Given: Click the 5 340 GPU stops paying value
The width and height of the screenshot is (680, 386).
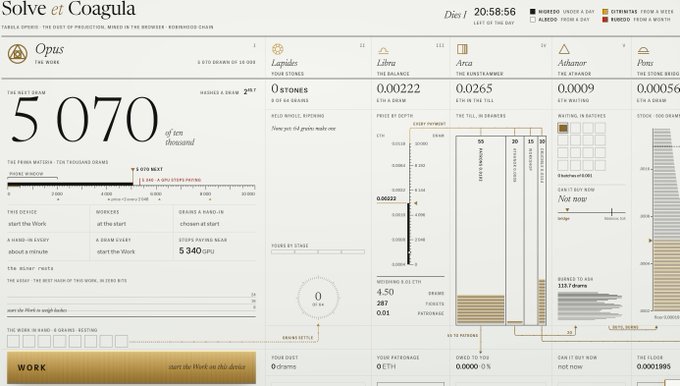Looking at the screenshot, I should (196, 251).
